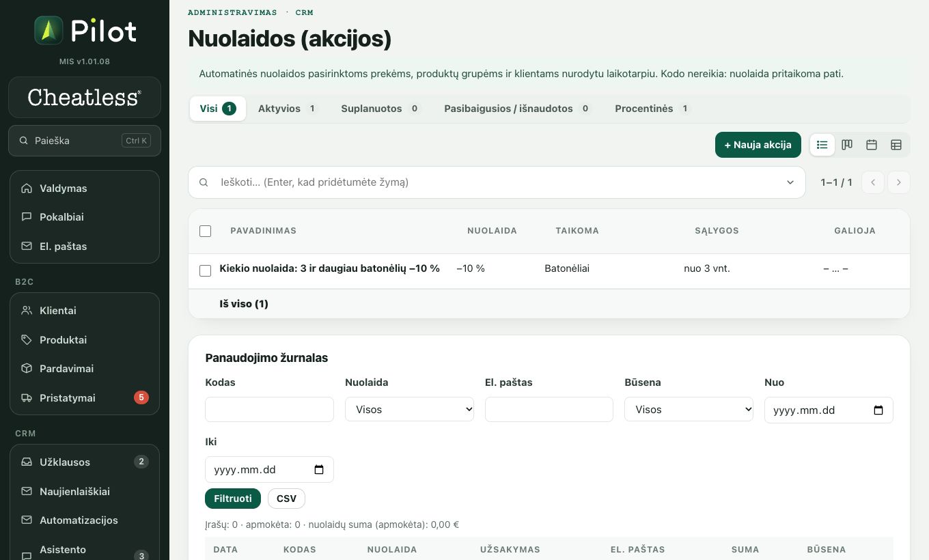Viewport: 929px width, 560px height.
Task: Open the Iki date picker field
Action: [x=269, y=469]
